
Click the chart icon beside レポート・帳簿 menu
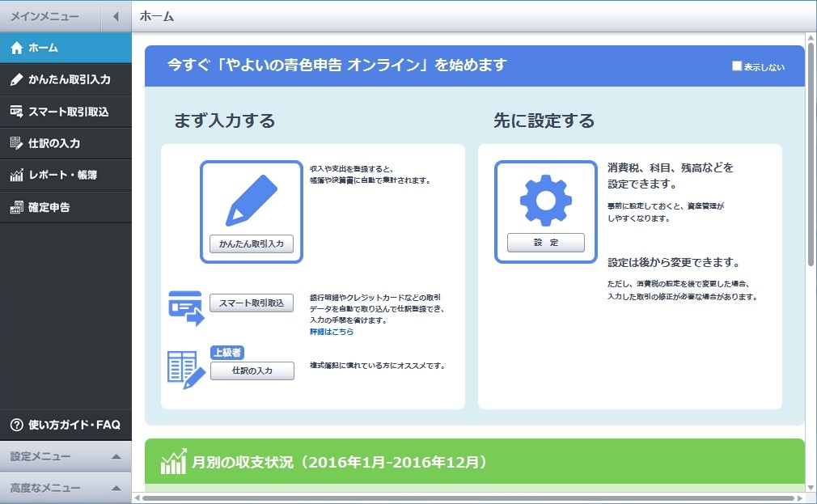pos(17,175)
